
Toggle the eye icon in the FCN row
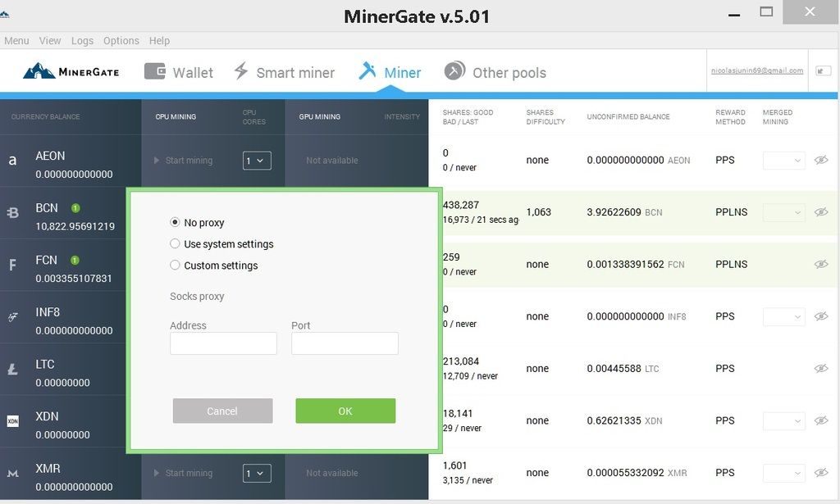(820, 264)
